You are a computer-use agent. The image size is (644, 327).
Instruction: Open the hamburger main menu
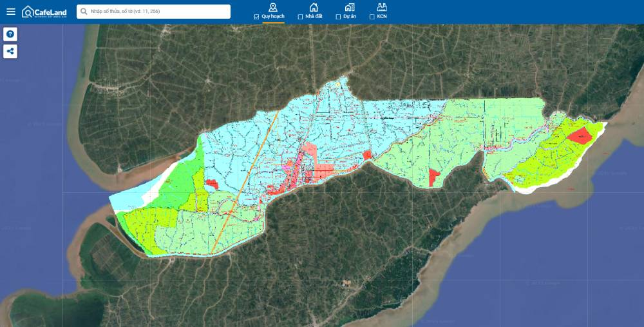[11, 12]
